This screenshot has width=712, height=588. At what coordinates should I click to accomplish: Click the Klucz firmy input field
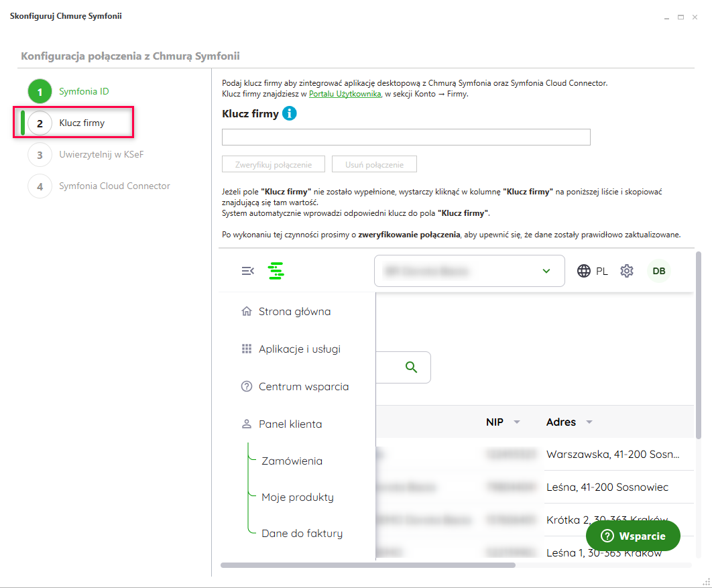coord(406,137)
